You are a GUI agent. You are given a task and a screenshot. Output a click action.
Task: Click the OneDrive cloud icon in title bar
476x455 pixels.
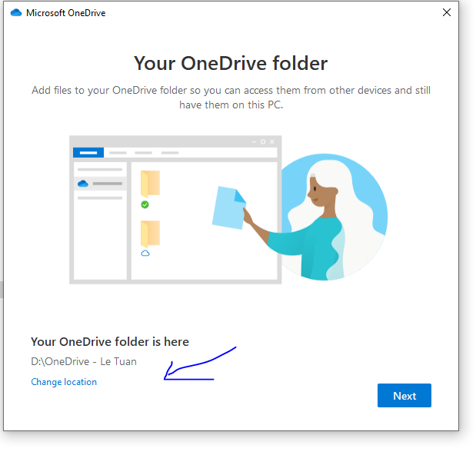coord(16,13)
